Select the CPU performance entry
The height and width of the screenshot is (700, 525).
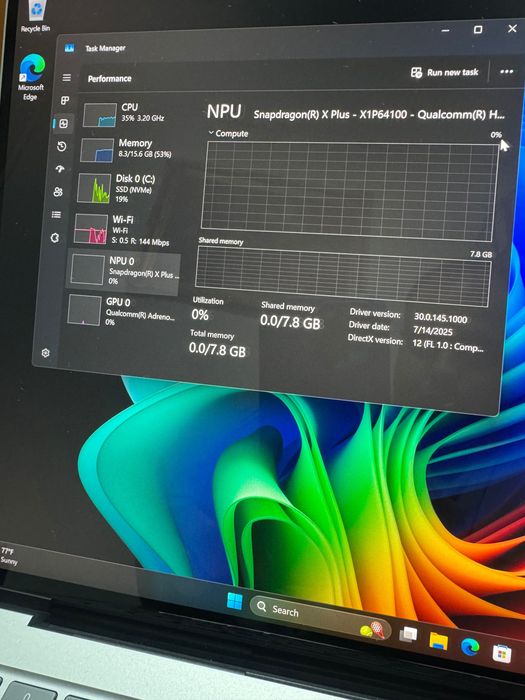pyautogui.click(x=129, y=114)
